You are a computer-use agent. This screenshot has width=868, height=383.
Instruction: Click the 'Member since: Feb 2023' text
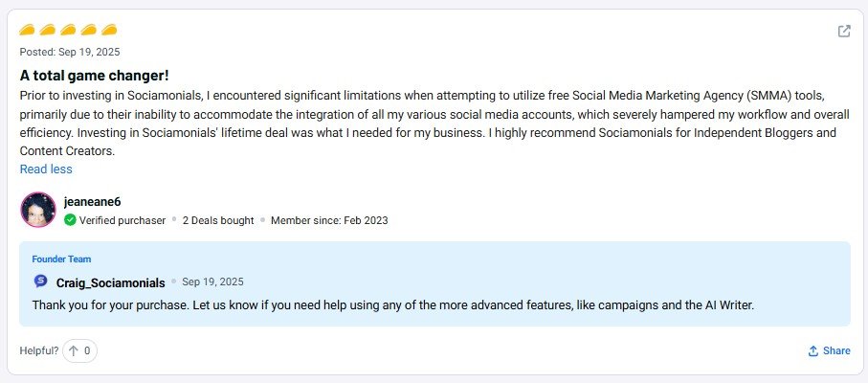click(329, 220)
